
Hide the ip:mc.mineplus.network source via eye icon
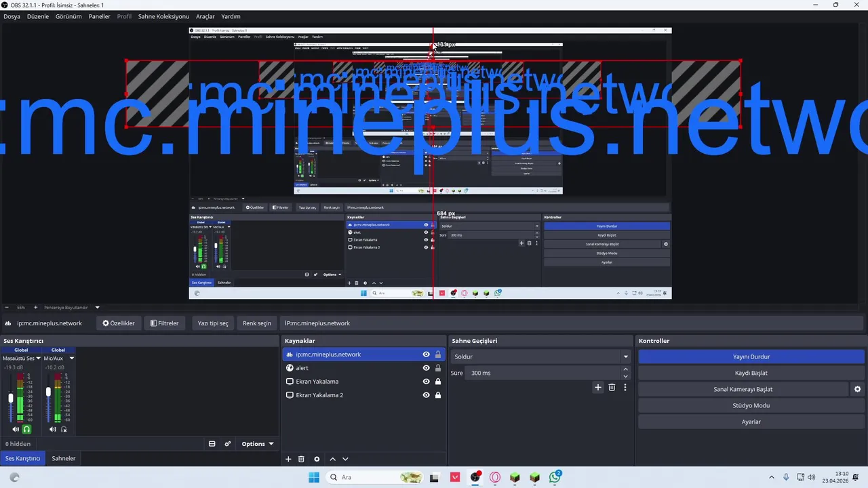426,354
